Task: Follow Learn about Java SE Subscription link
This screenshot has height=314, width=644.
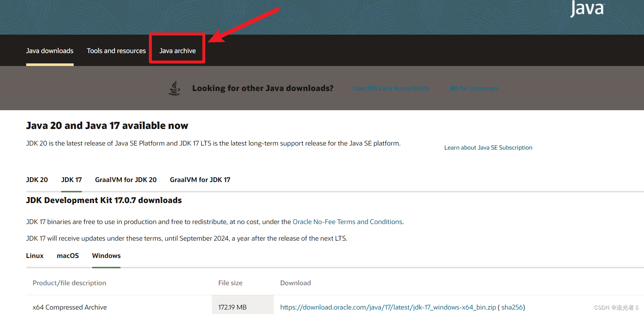Action: [x=488, y=147]
